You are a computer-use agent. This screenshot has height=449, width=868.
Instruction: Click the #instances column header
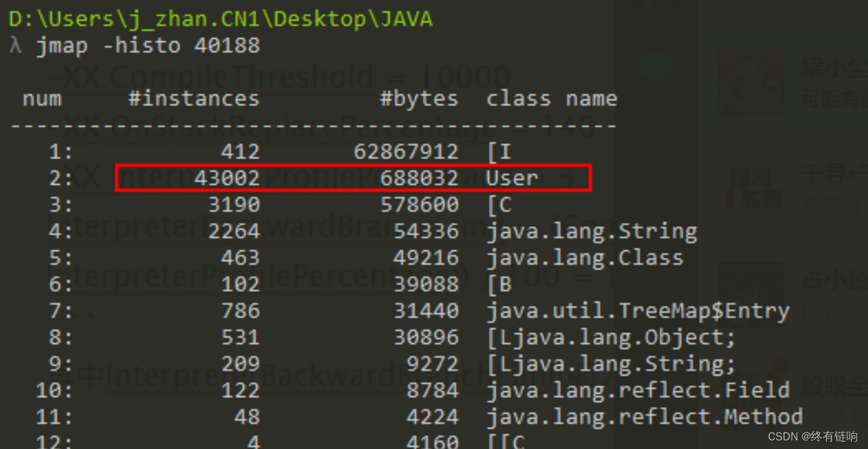tap(194, 99)
